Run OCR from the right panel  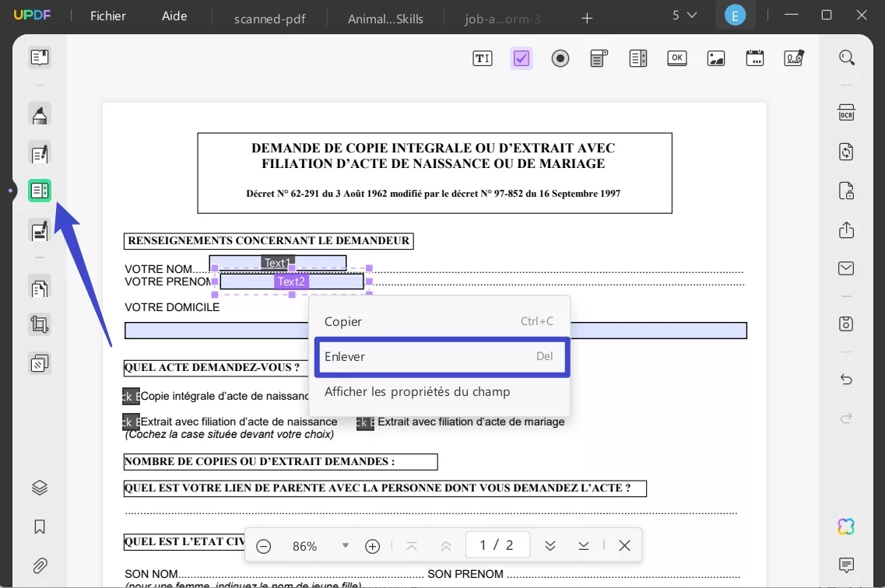(x=845, y=112)
